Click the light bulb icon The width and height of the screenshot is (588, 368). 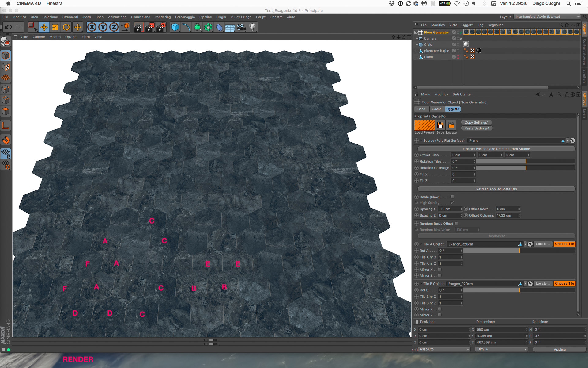pyautogui.click(x=252, y=27)
